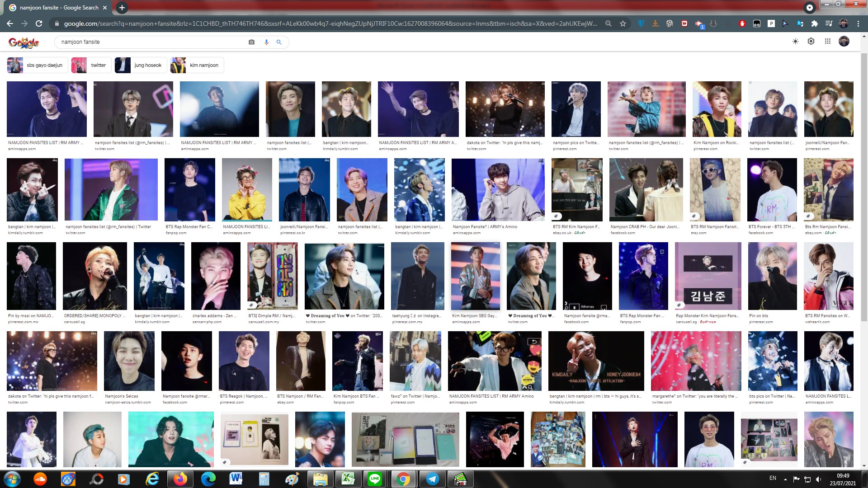Open quick settings gear icon
Image resolution: width=868 pixels, height=488 pixels.
tap(811, 42)
